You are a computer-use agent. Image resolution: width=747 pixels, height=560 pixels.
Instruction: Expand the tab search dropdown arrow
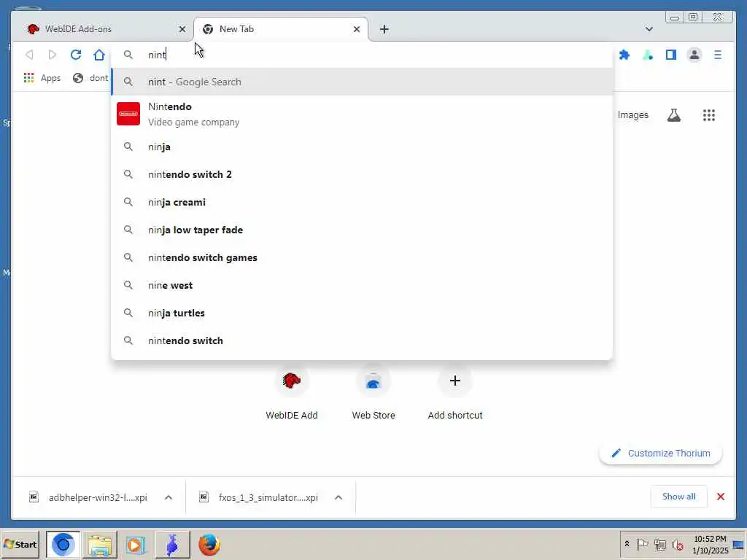coord(649,29)
